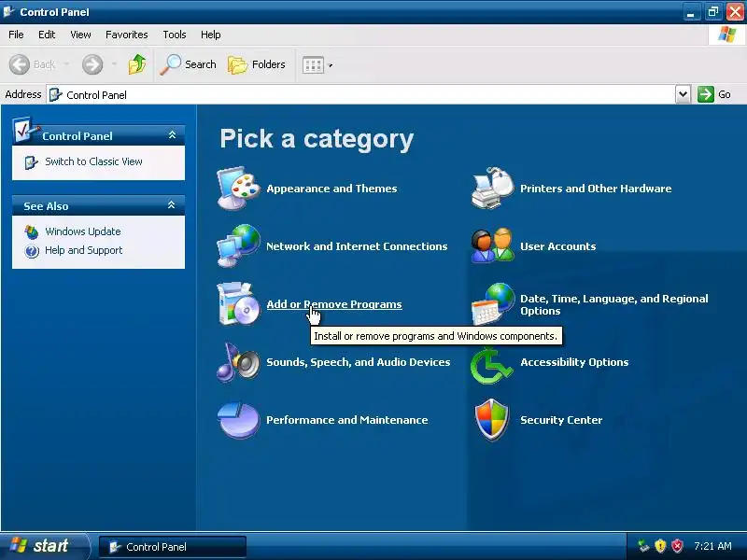Open the Accessibility Options wheelchair icon
747x560 pixels.
pos(492,366)
